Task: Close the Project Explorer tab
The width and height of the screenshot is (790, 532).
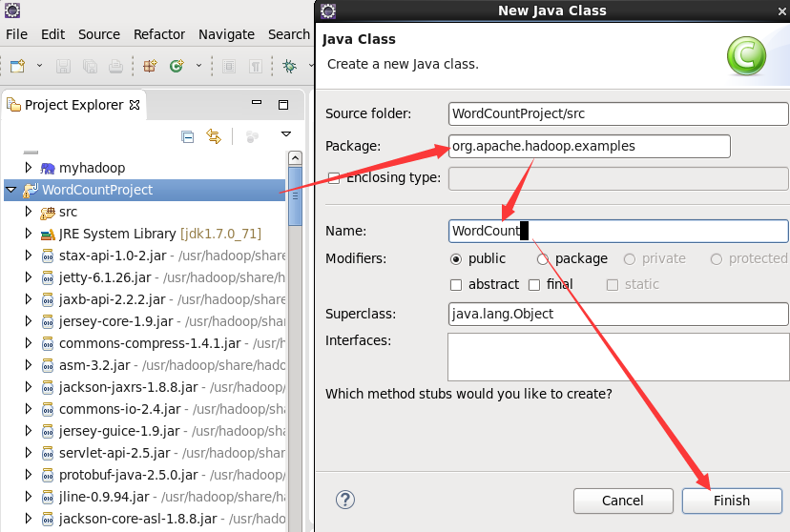Action: [135, 105]
